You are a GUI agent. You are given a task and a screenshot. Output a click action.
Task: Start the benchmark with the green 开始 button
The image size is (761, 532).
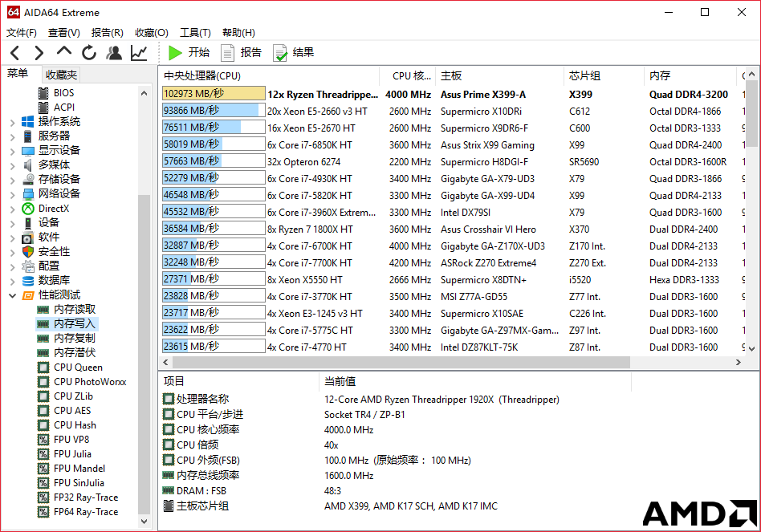click(189, 52)
